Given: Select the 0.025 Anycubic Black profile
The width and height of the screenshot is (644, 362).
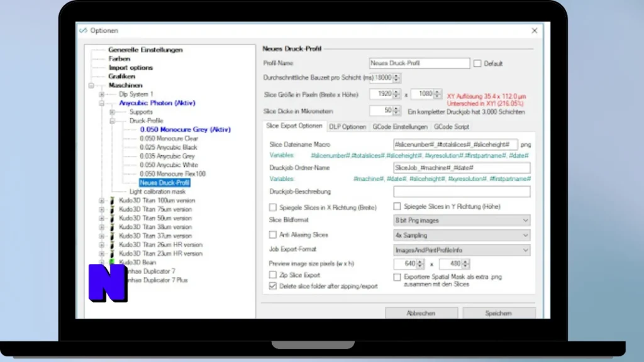Looking at the screenshot, I should click(x=169, y=147).
